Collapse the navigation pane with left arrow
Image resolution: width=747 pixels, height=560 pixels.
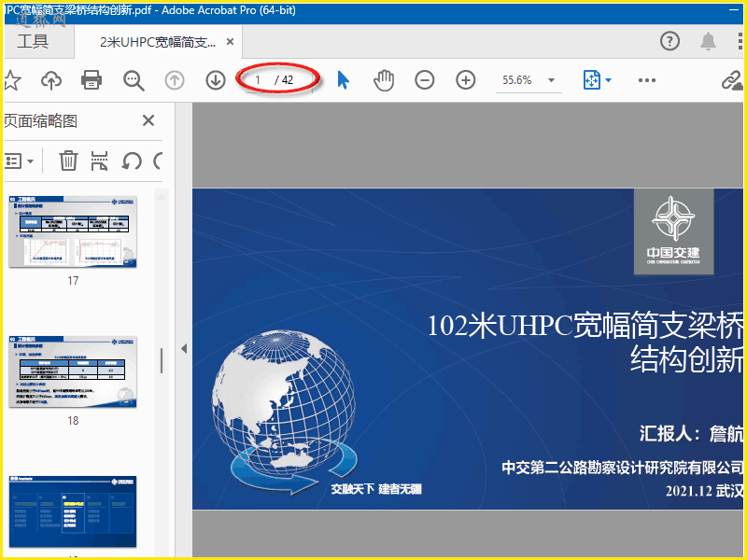[x=184, y=348]
